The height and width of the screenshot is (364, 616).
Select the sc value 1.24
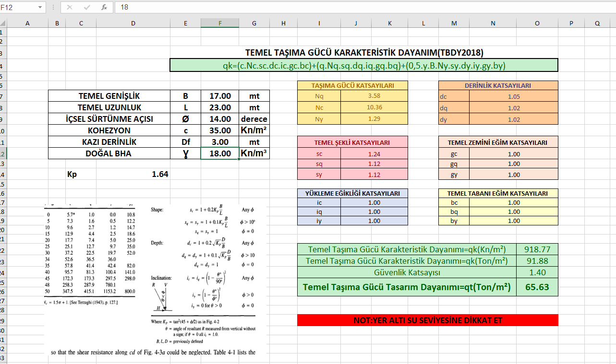(x=374, y=154)
